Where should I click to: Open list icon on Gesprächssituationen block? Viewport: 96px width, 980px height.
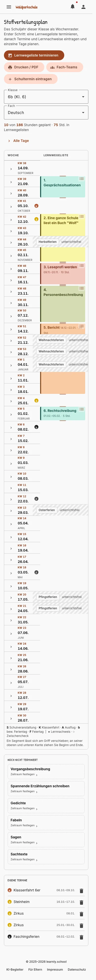(x=81, y=179)
